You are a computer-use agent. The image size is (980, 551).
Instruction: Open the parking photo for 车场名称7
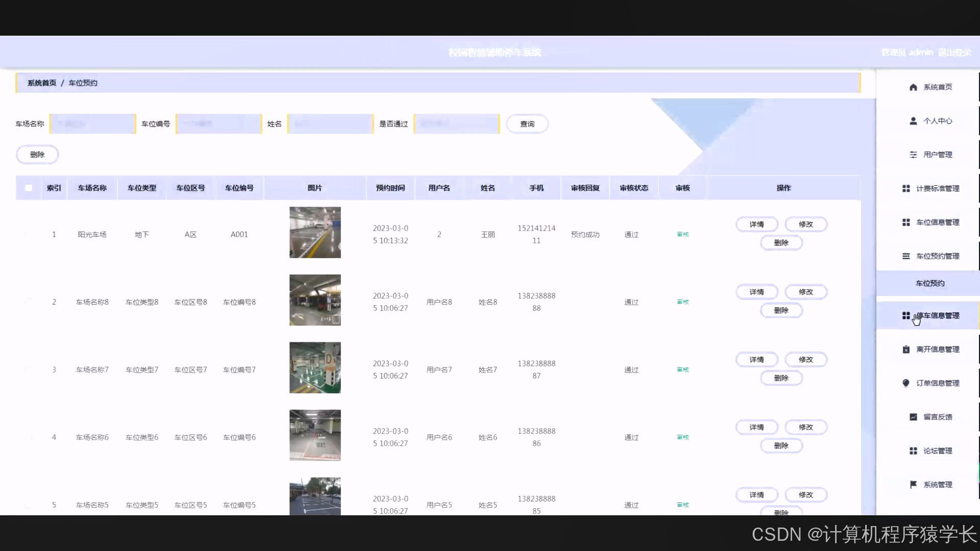[315, 368]
